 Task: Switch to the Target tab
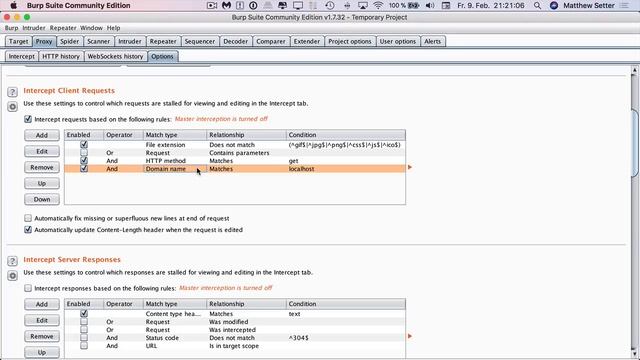18,41
